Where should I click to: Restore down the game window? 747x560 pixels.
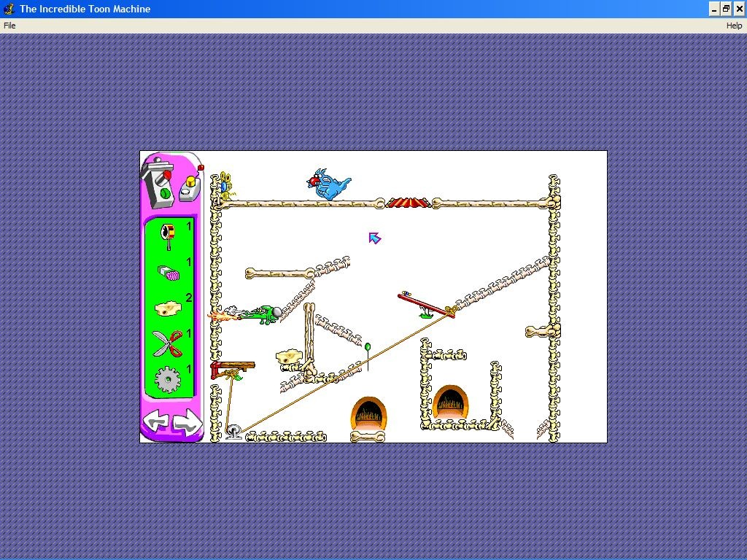coord(726,9)
